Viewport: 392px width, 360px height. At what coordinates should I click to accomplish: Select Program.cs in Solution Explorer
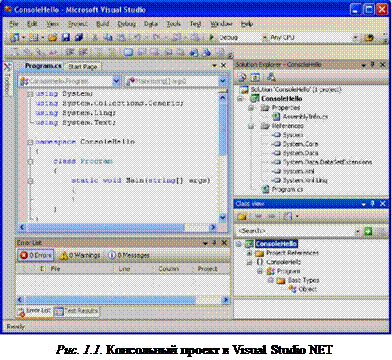[x=287, y=189]
